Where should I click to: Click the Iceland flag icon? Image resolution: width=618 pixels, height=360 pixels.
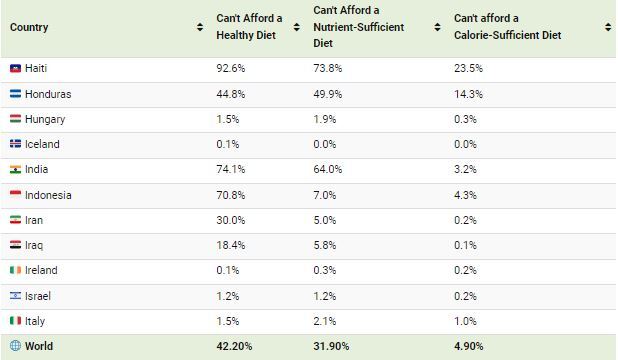[x=15, y=144]
